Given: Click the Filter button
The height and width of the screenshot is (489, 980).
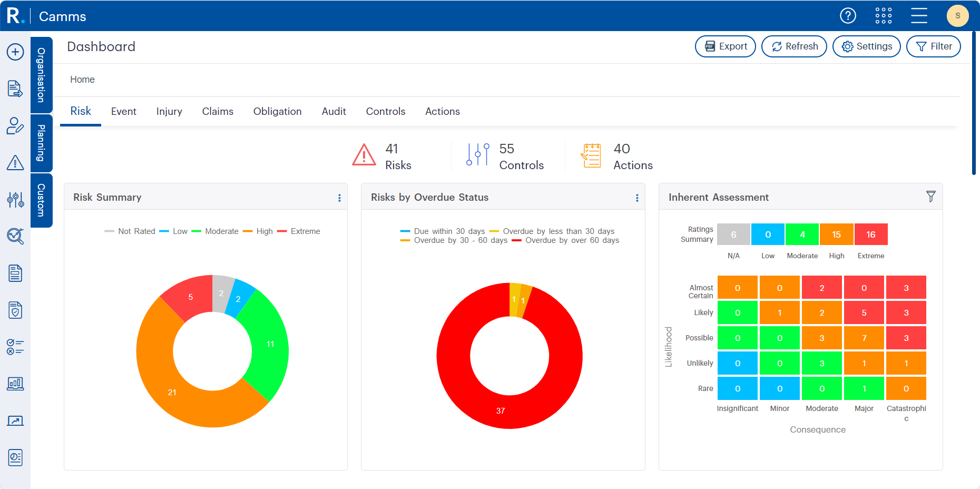Looking at the screenshot, I should 934,46.
